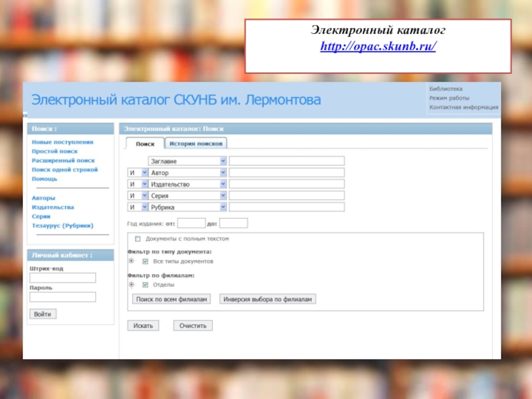Expand the Отделы branches tree
532x399 pixels.
pyautogui.click(x=132, y=285)
